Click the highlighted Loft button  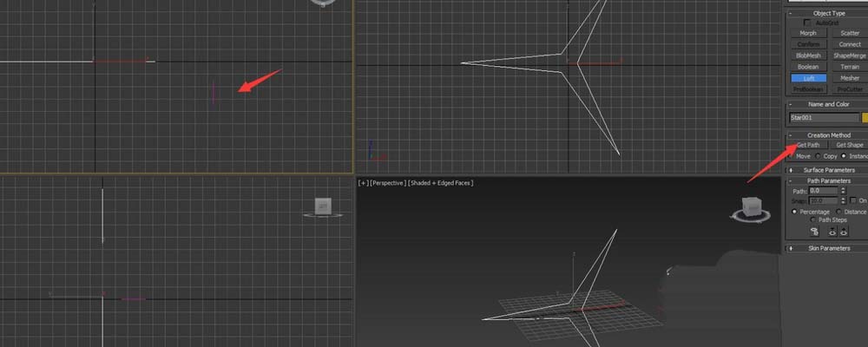point(808,78)
